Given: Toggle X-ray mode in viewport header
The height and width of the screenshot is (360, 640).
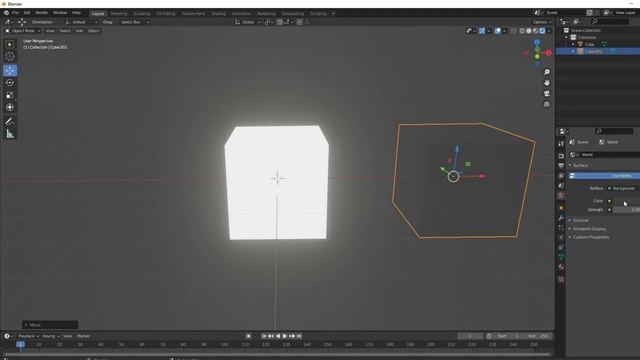Looking at the screenshot, I should click(513, 31).
